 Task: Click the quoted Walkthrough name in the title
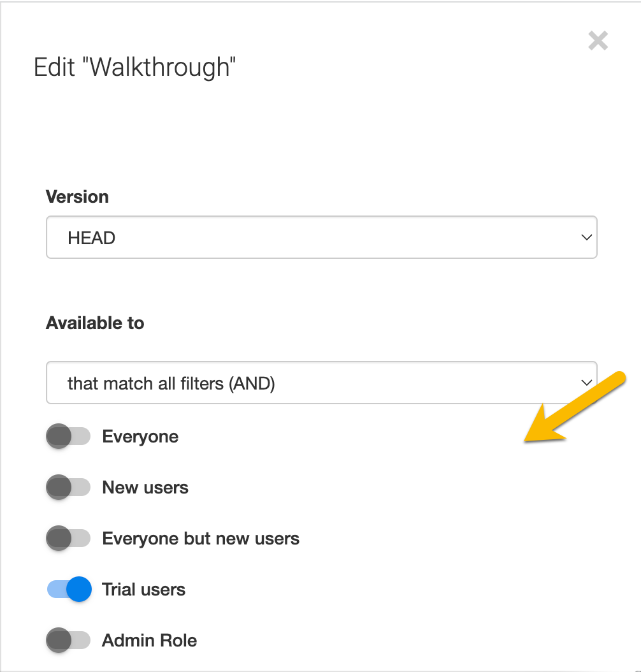(x=159, y=67)
